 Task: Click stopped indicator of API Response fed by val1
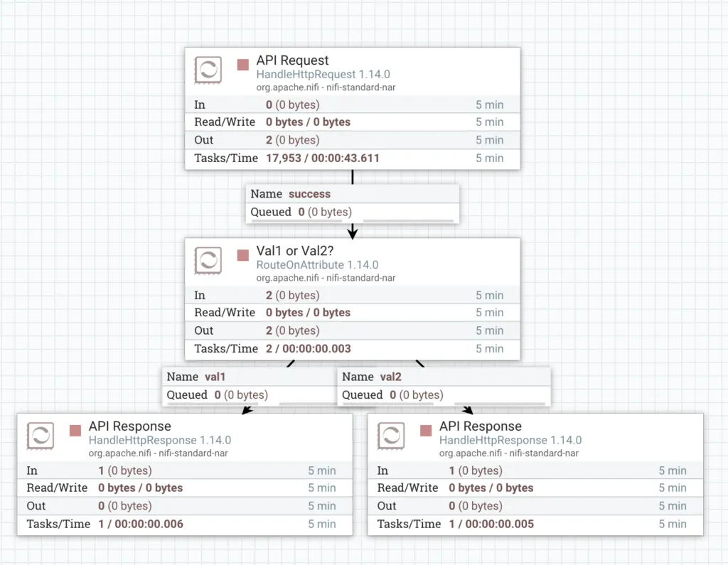pos(75,431)
